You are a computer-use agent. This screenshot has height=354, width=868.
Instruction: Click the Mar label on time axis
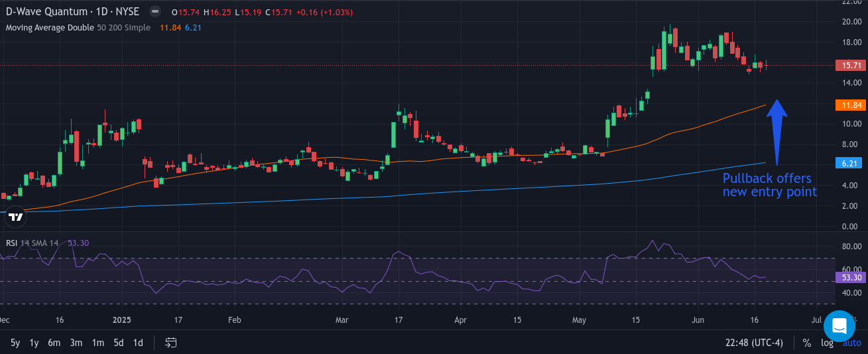click(341, 320)
